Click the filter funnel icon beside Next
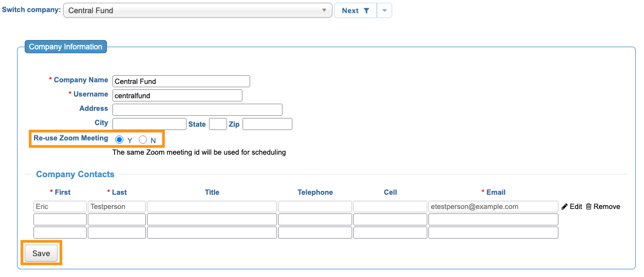Viewport: 644px width, 277px height. [x=366, y=10]
